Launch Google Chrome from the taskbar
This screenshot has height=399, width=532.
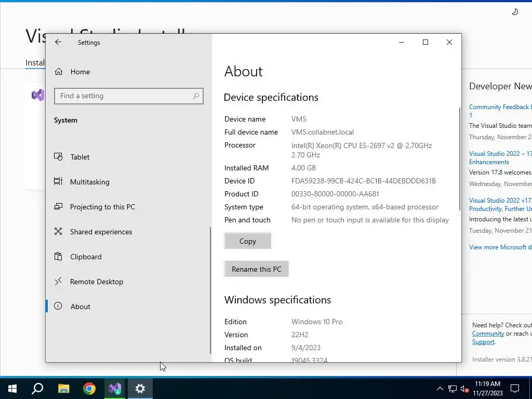[89, 389]
